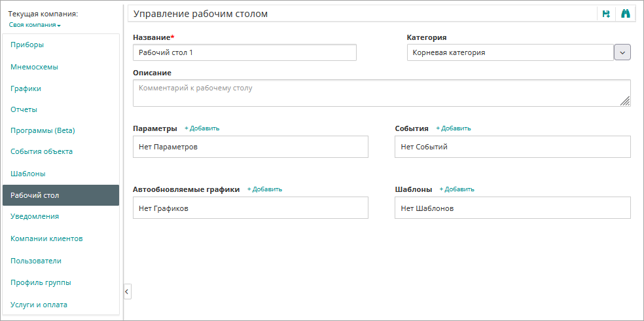The image size is (644, 321).
Task: Expand the Своя компания selector
Action: [35, 25]
